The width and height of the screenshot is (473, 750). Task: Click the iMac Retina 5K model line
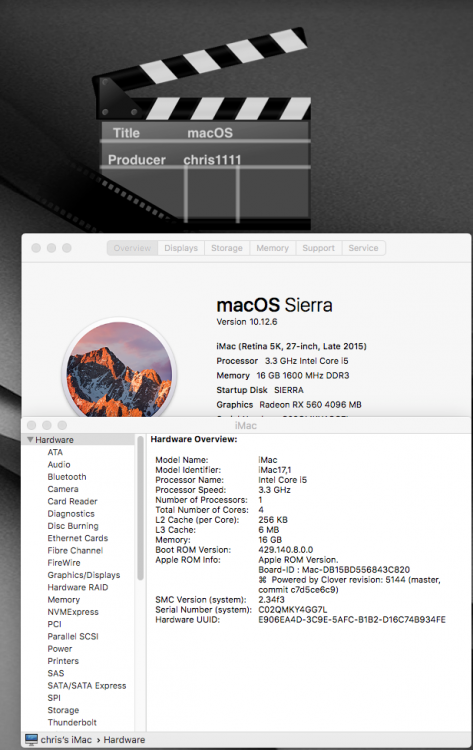tap(291, 346)
